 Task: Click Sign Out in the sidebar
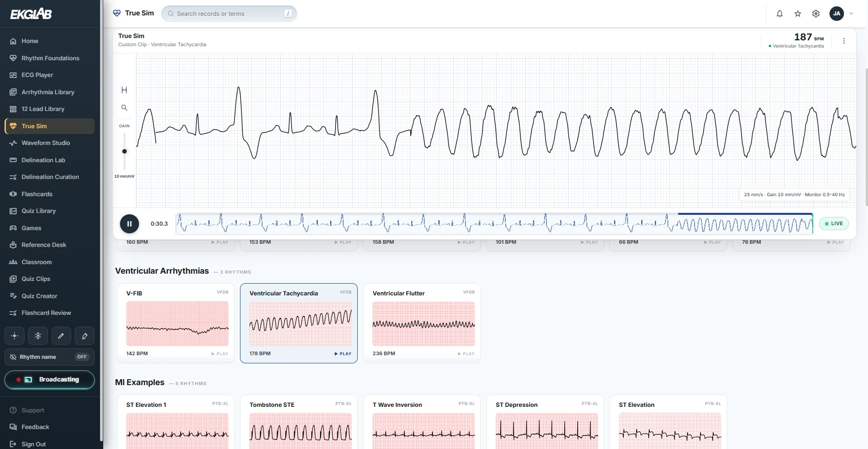tap(49, 444)
